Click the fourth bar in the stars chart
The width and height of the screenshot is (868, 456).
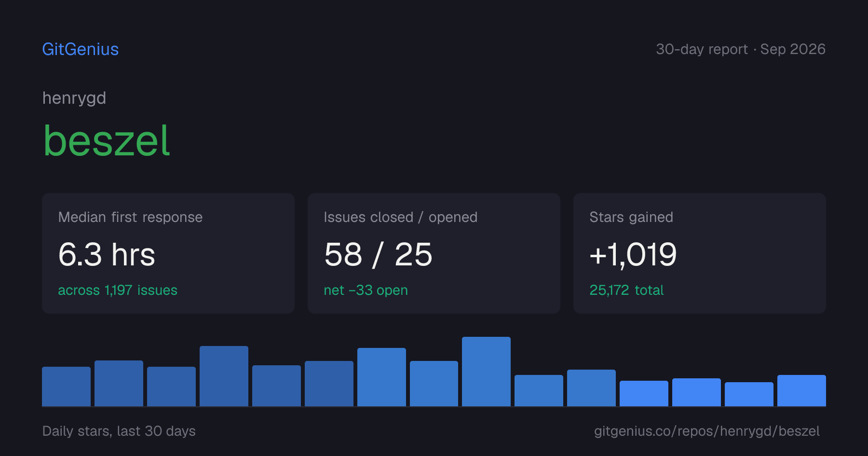pos(224,376)
